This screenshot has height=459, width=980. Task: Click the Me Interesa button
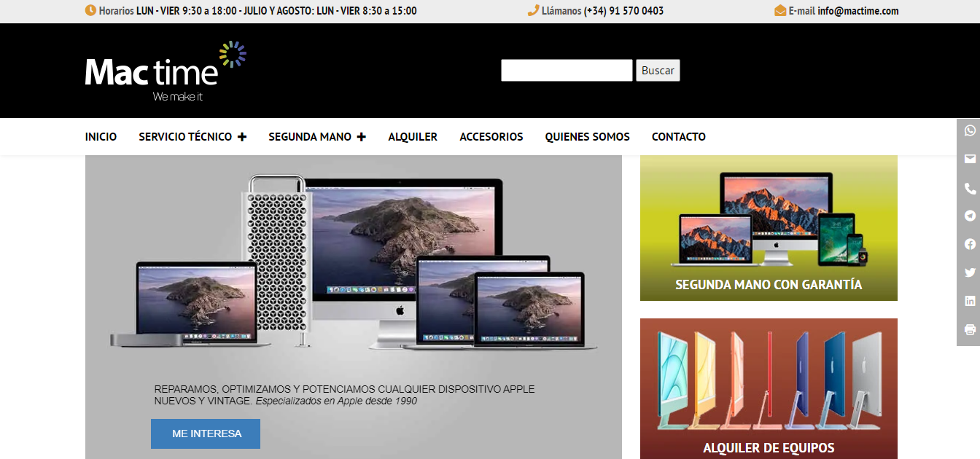(x=206, y=433)
